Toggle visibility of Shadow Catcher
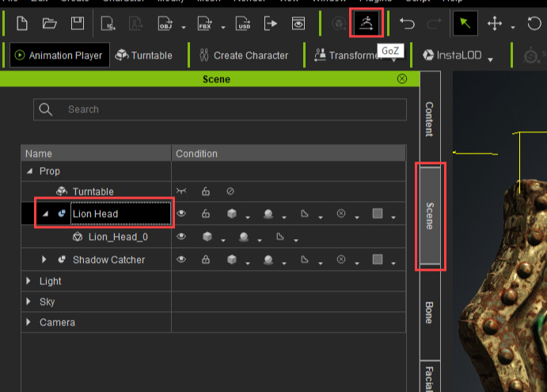The width and height of the screenshot is (547, 392). 182,260
